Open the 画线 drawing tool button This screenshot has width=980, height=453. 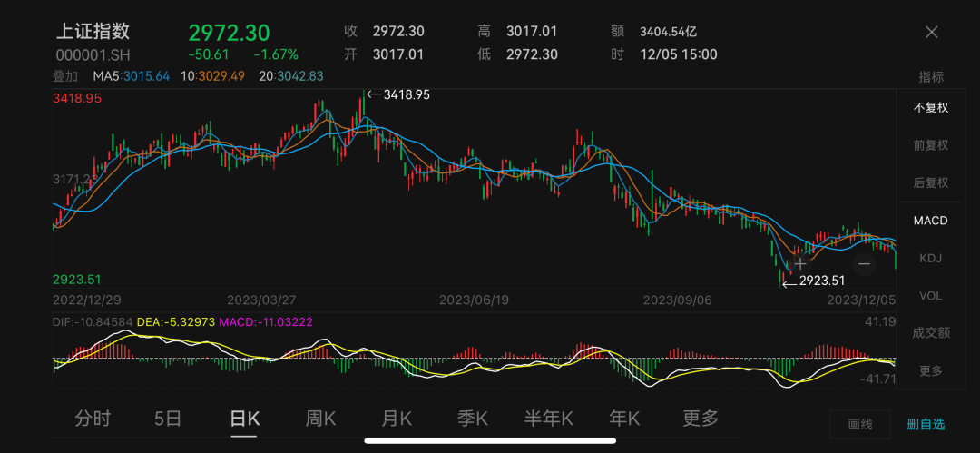pos(860,424)
